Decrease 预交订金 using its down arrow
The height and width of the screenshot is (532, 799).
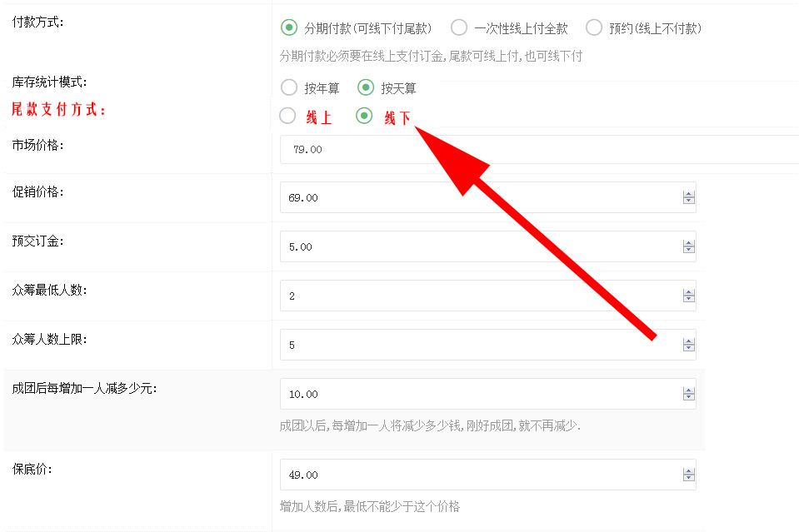(688, 251)
